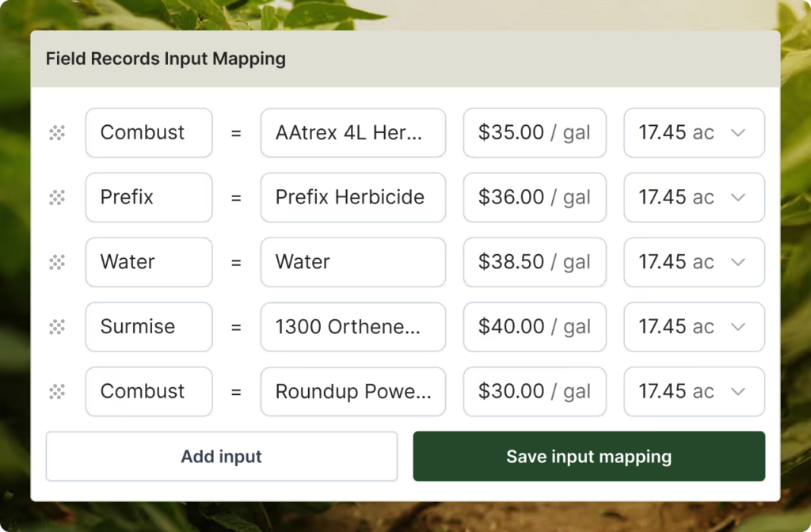
Task: Click drag handle icon beside Water row
Action: (57, 262)
